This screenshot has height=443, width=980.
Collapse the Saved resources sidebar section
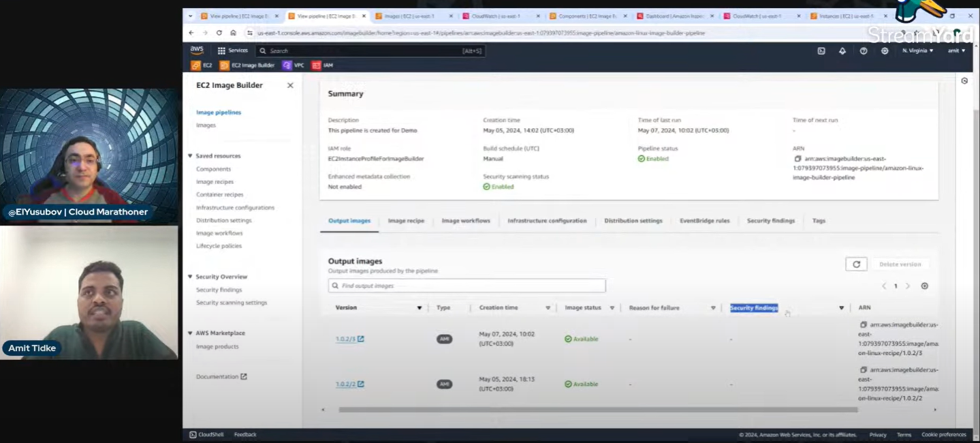(x=191, y=155)
